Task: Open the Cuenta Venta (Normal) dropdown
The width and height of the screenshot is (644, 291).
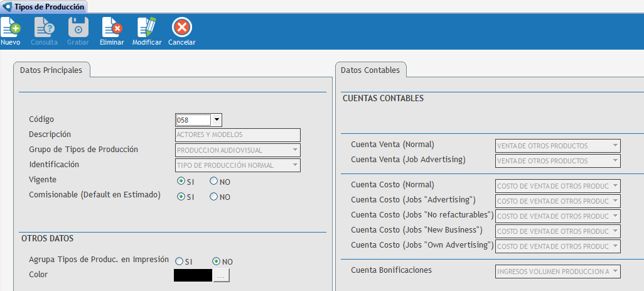Action: (615, 146)
